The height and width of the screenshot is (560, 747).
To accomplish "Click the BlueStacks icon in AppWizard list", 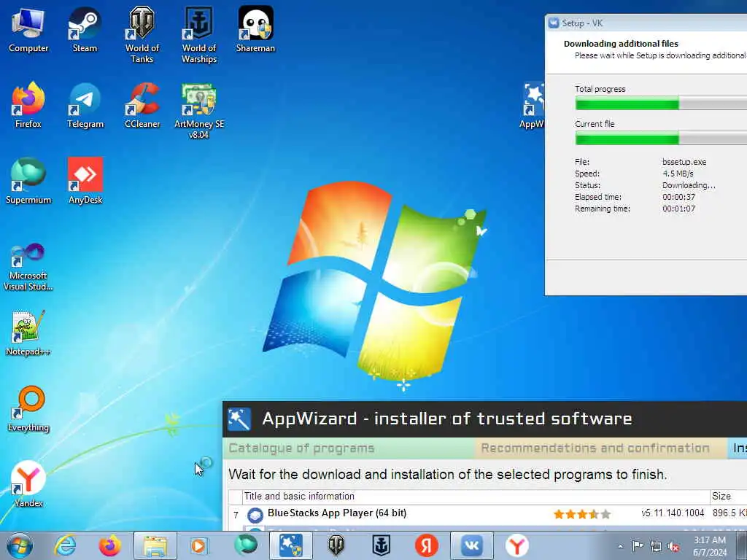I will pos(255,515).
